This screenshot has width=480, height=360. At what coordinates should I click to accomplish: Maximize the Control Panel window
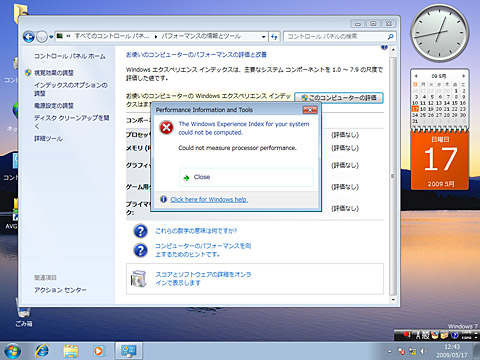(x=373, y=24)
